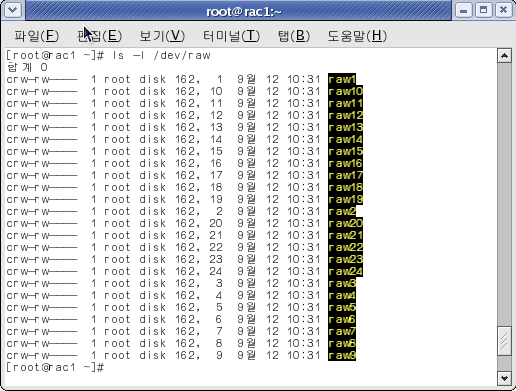Click the raw21 device name
This screenshot has width=516, height=391.
tap(345, 235)
